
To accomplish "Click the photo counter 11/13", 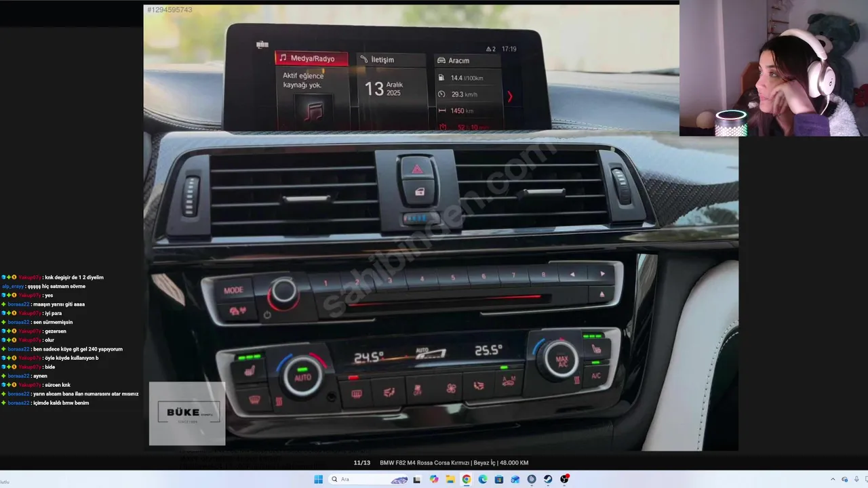I will tap(362, 463).
